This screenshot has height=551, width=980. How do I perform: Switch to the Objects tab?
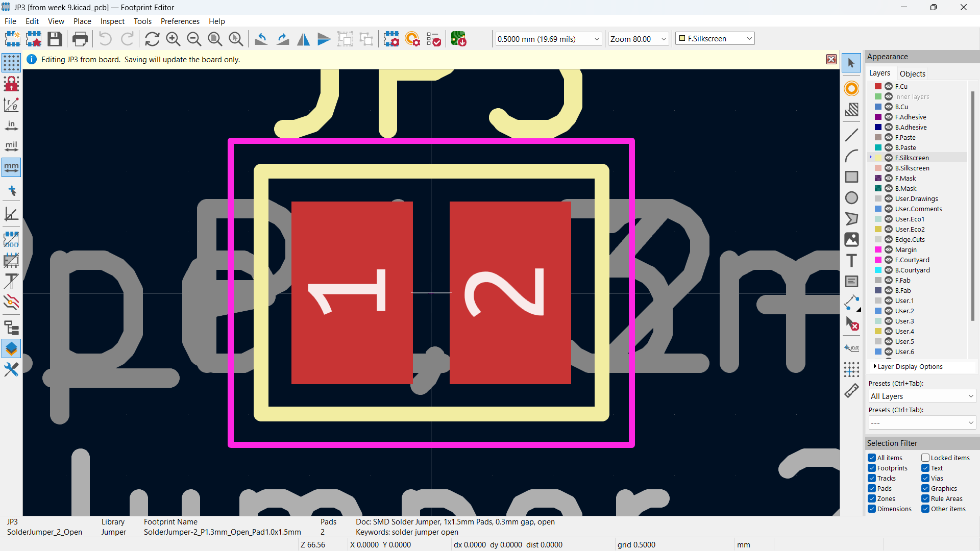pyautogui.click(x=912, y=73)
